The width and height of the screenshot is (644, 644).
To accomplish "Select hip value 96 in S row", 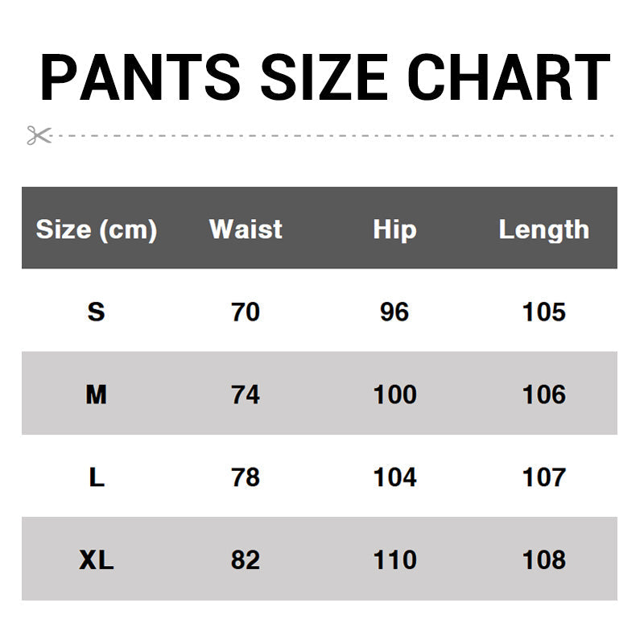I will [394, 312].
